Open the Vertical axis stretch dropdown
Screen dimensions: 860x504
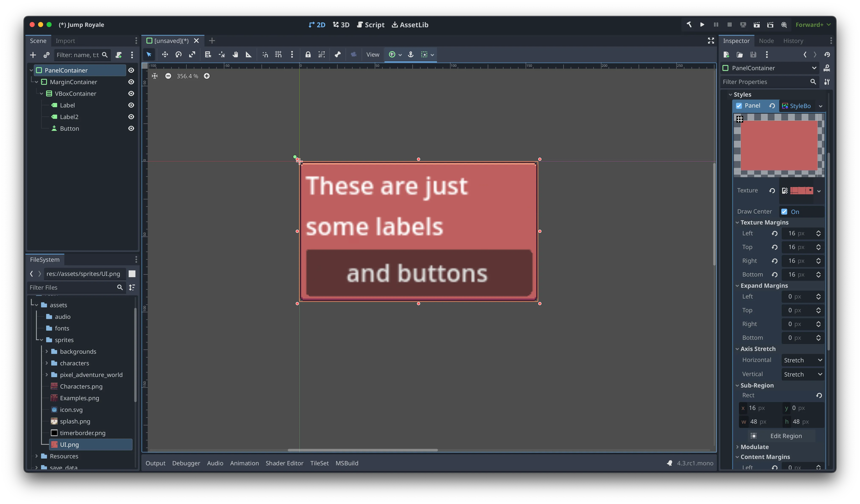point(803,374)
